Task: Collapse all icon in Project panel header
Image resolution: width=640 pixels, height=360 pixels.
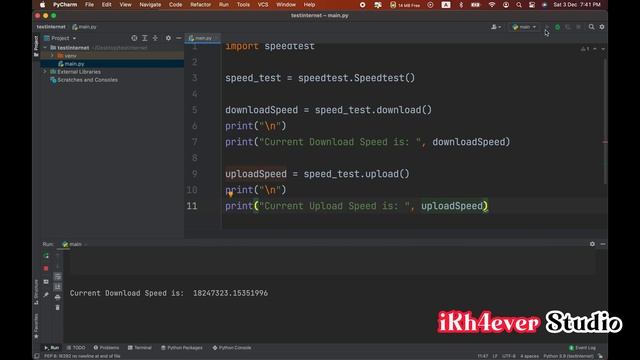Action: click(x=155, y=38)
